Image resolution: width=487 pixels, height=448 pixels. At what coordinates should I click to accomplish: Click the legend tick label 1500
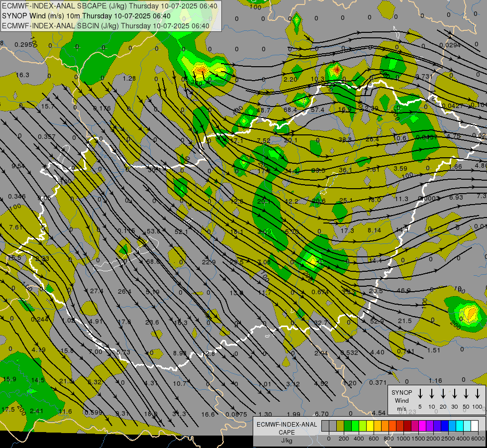(x=418, y=439)
